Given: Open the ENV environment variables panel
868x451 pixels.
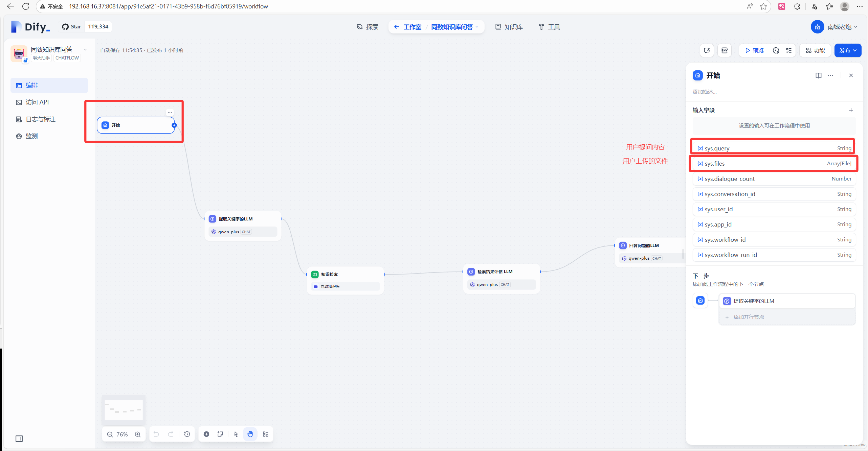Looking at the screenshot, I should tap(725, 50).
